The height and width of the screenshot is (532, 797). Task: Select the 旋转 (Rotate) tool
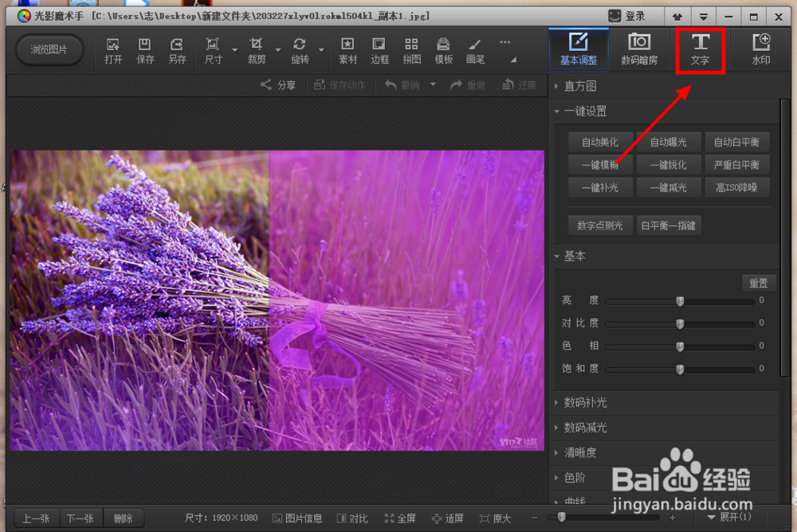(300, 50)
